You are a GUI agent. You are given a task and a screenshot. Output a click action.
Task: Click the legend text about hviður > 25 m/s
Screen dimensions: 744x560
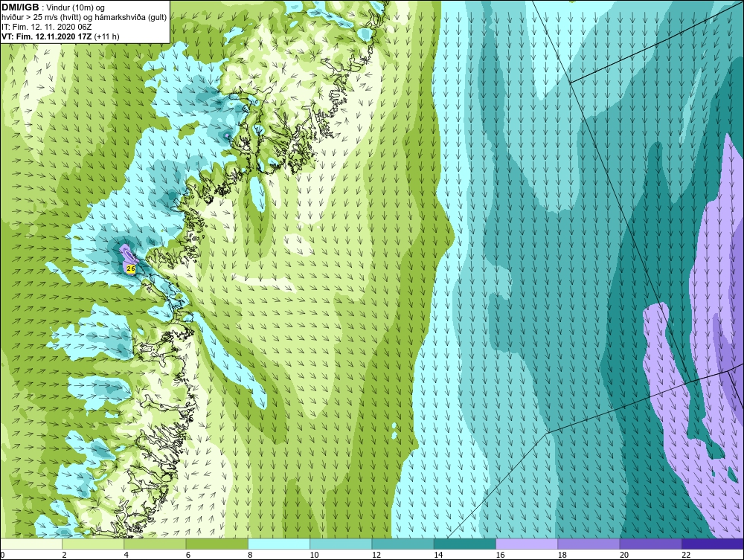[84, 17]
